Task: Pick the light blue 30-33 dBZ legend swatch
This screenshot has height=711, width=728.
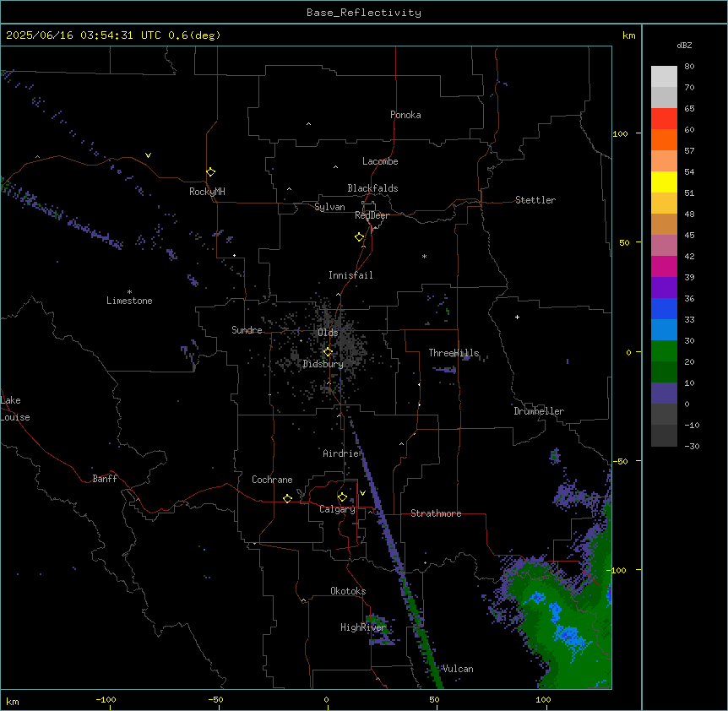Action: pos(664,330)
